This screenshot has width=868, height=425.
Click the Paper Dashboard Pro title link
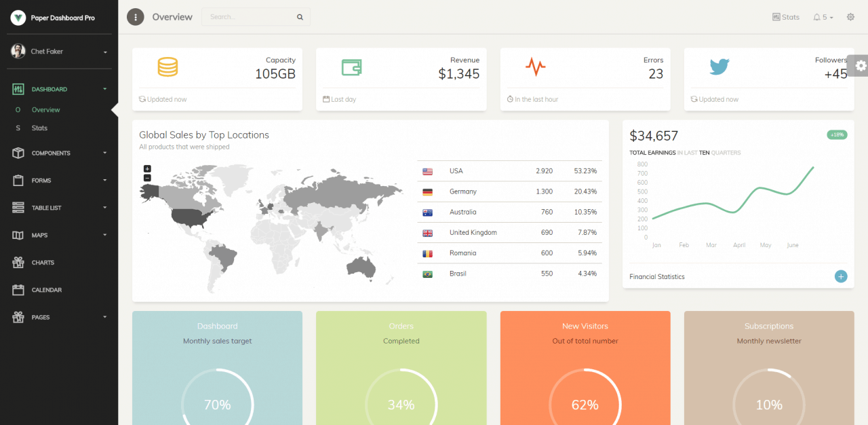(63, 18)
